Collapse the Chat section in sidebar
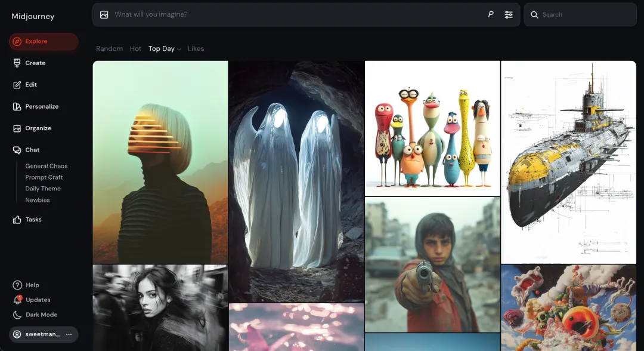This screenshot has width=644, height=351. click(x=32, y=150)
